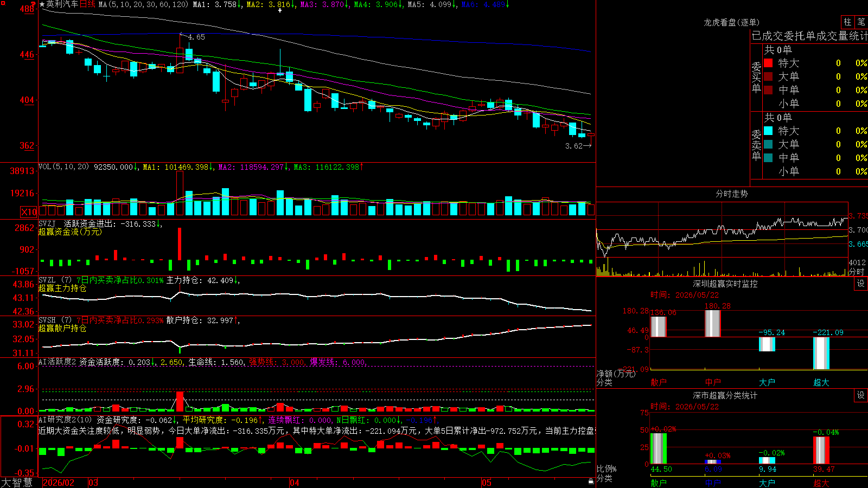The width and height of the screenshot is (868, 488).
Task: Click the 分时走势 panel title
Action: (731, 194)
